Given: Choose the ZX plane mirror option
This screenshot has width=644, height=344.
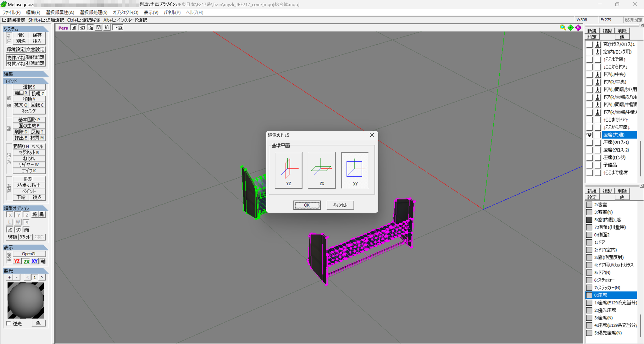Looking at the screenshot, I should (322, 170).
